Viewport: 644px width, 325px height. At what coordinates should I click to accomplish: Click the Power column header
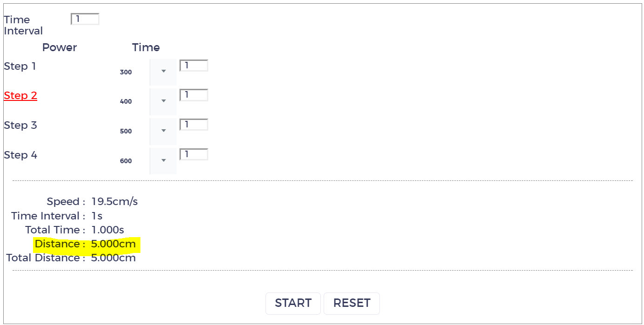pos(60,47)
